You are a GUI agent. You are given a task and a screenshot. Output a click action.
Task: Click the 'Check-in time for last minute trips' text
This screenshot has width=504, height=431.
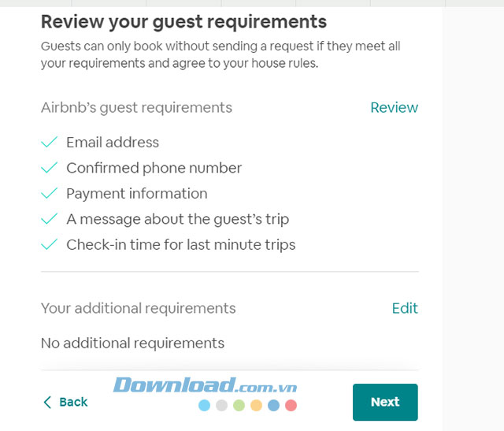tap(180, 245)
